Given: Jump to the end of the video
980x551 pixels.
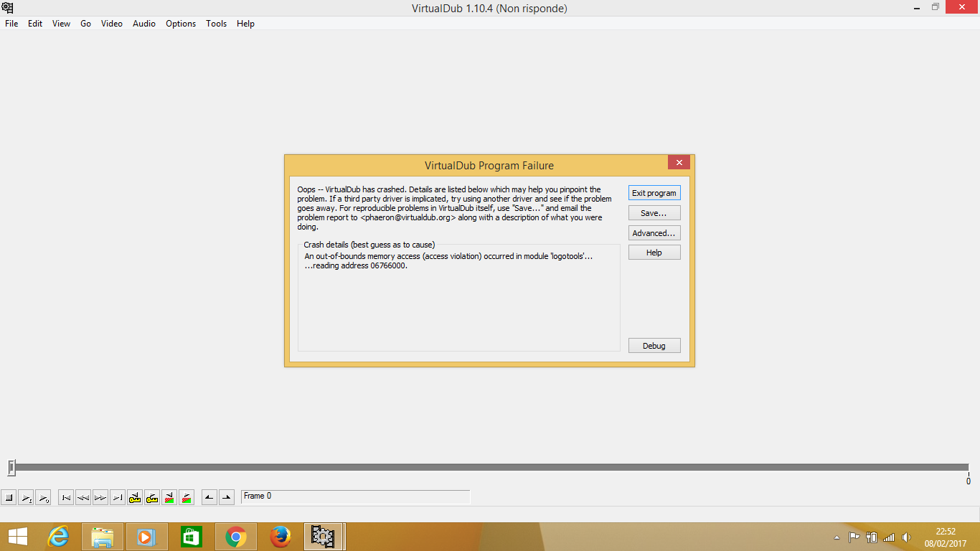Looking at the screenshot, I should (118, 497).
